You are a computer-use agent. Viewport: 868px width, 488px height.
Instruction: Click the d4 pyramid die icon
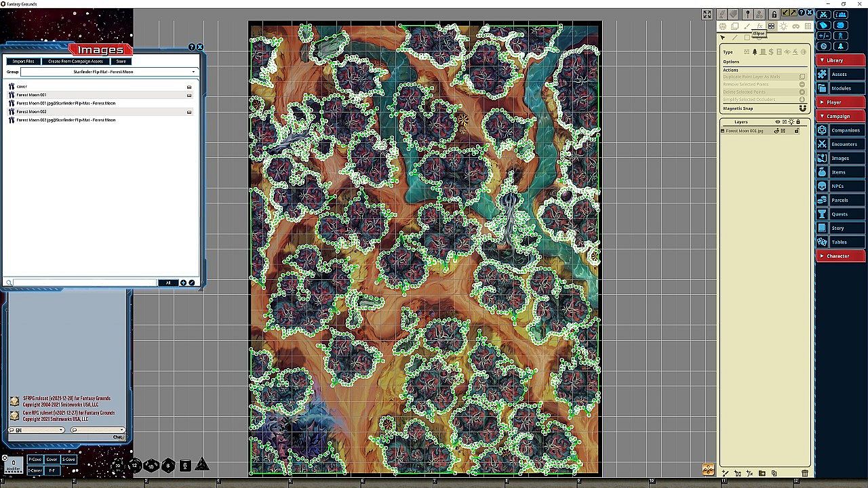tap(201, 465)
